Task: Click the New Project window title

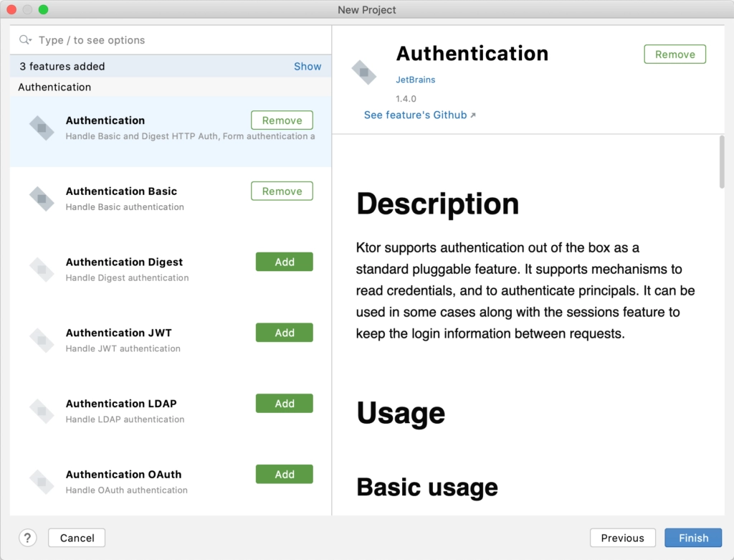Action: [367, 10]
